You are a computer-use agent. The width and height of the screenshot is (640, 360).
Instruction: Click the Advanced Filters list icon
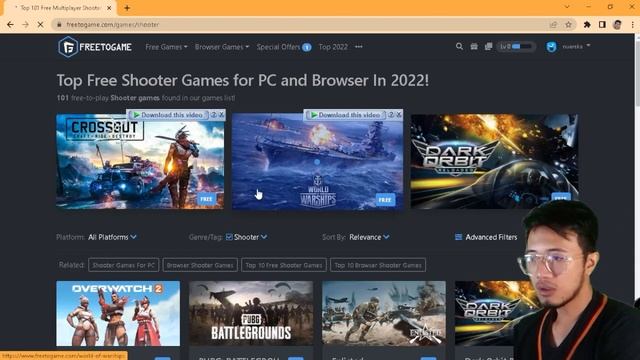(x=458, y=237)
